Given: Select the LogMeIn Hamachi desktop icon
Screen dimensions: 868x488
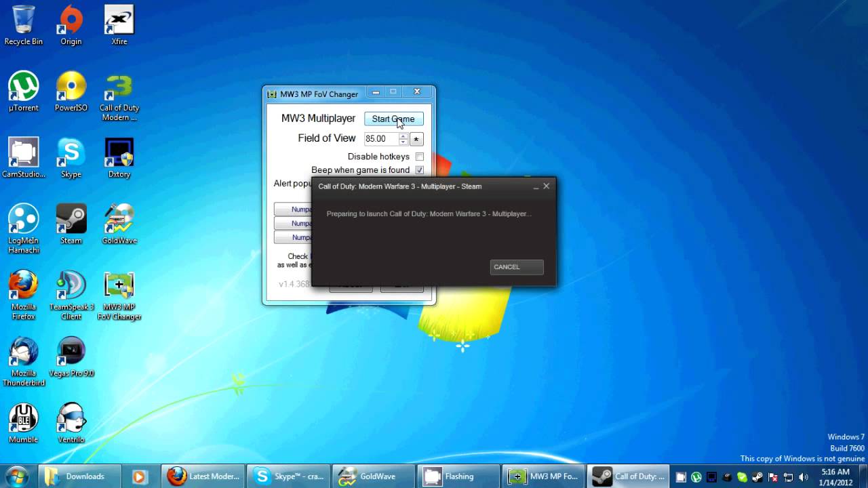Looking at the screenshot, I should [x=23, y=229].
